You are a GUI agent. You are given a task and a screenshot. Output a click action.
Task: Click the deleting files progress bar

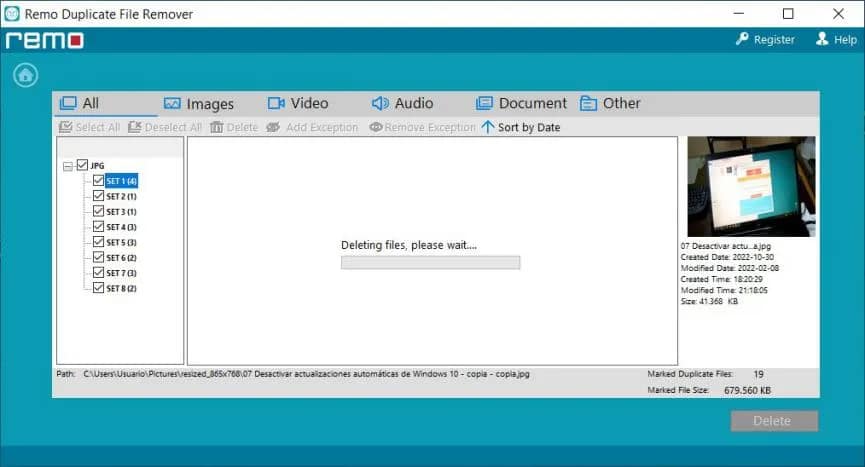[430, 262]
